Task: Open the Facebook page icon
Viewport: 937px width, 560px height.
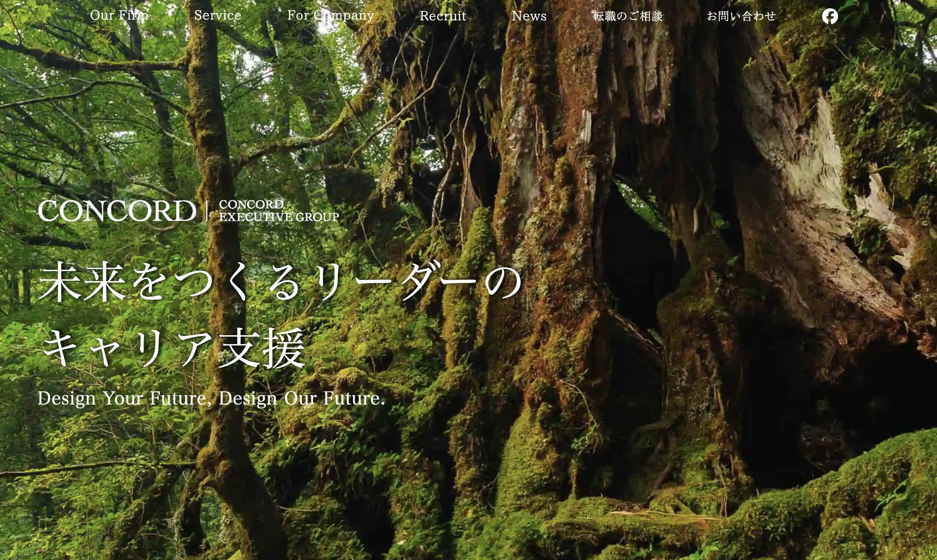Action: 830,16
